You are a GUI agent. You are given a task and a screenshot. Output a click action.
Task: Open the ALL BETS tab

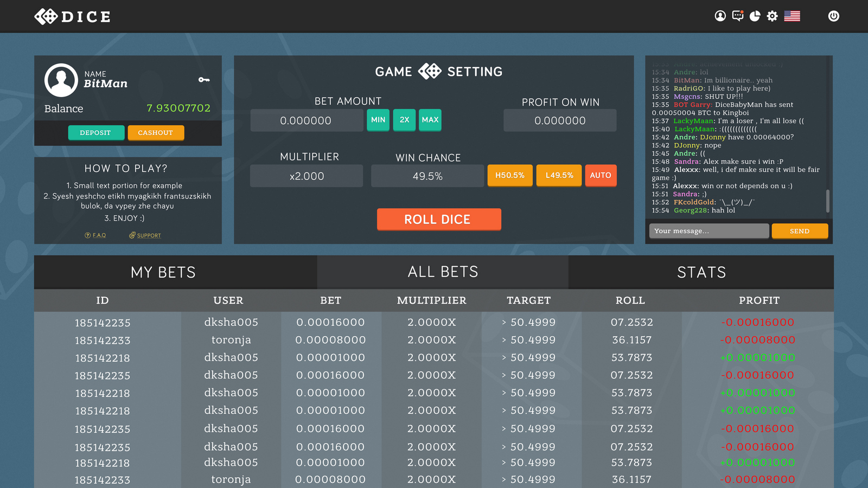point(443,272)
